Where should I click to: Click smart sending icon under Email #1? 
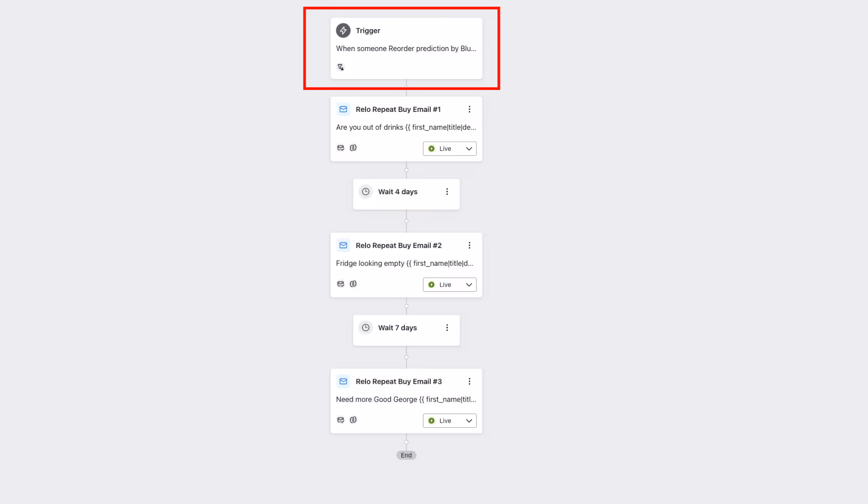[x=340, y=148]
